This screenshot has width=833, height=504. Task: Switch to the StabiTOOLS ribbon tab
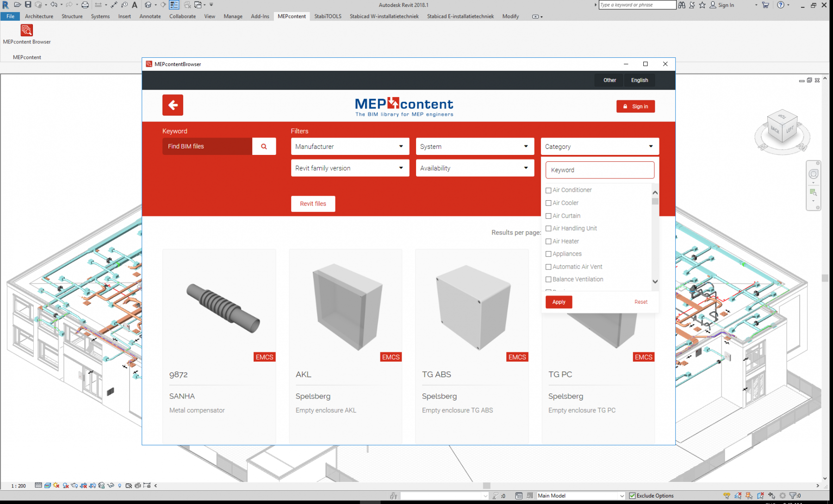(328, 16)
